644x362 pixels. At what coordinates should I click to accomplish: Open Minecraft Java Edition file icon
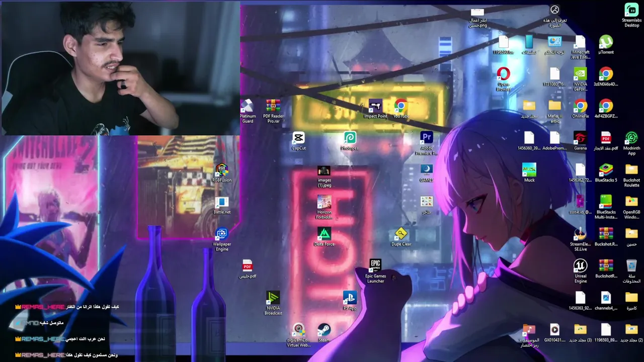(x=580, y=47)
